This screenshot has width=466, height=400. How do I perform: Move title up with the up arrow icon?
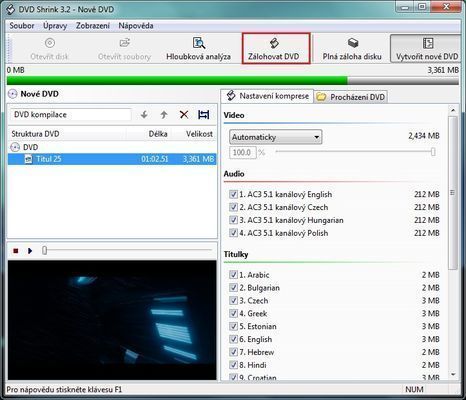[x=163, y=115]
